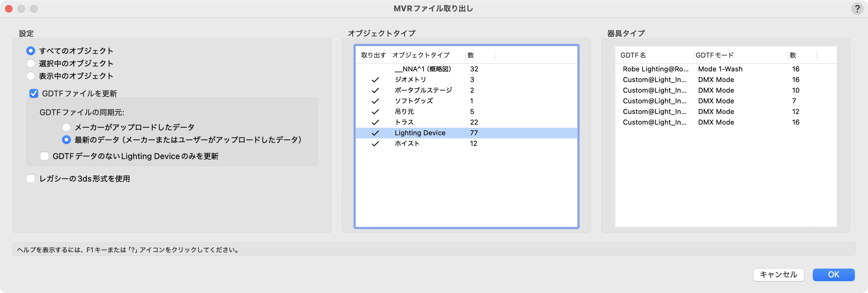868x293 pixels.
Task: Select メーカーがアップロードしたデータ radio option
Action: coord(66,127)
